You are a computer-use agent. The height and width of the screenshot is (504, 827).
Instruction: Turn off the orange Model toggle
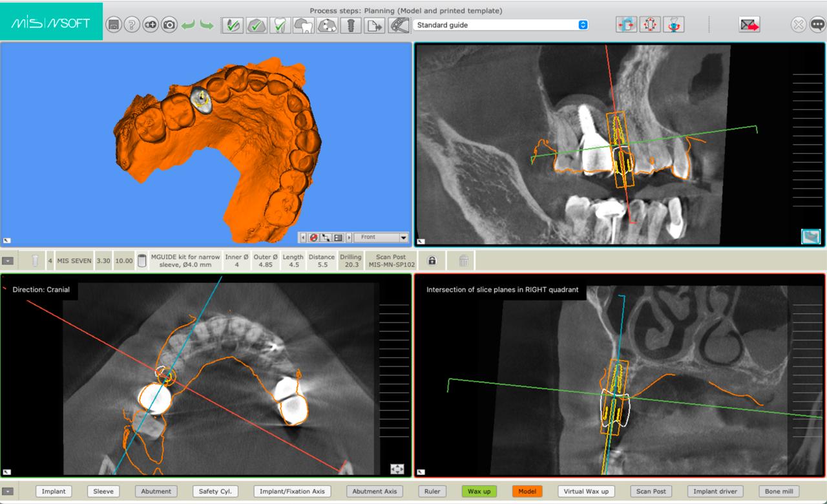coord(527,492)
